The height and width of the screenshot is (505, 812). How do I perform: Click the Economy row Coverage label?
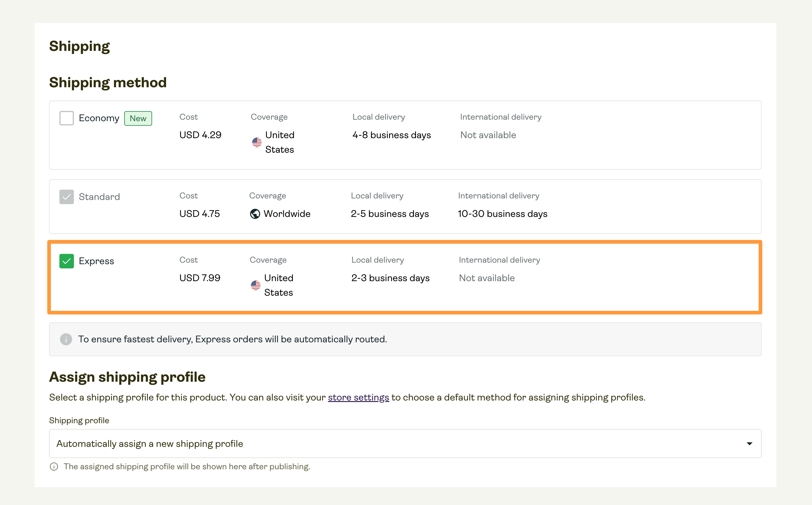(x=269, y=117)
